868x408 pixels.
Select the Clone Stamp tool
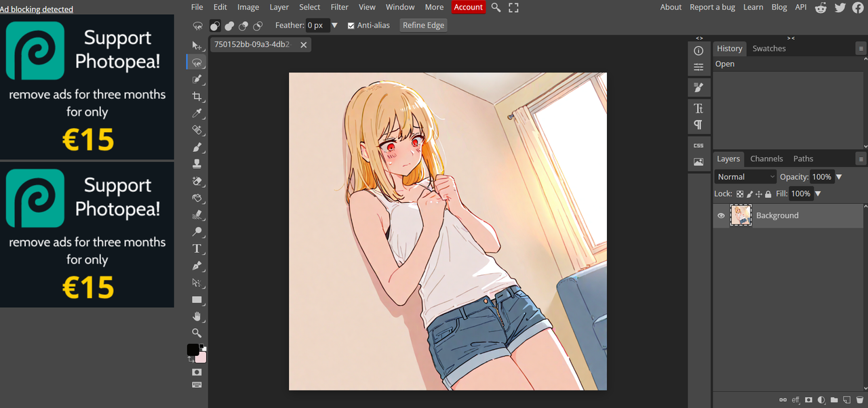(197, 164)
